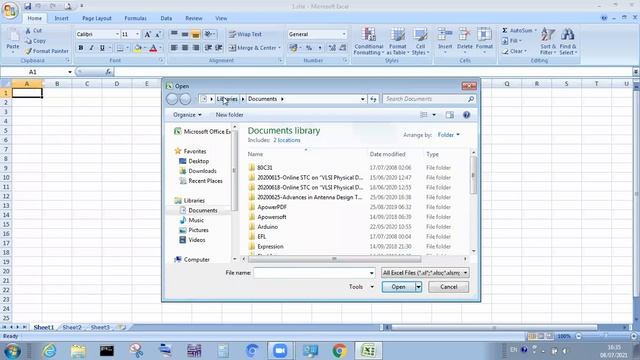The image size is (640, 360).
Task: Toggle Italic formatting
Action: [91, 48]
